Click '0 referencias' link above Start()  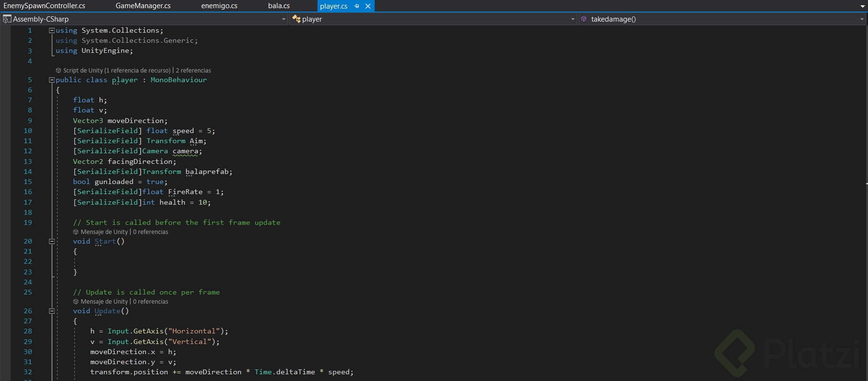pos(150,232)
